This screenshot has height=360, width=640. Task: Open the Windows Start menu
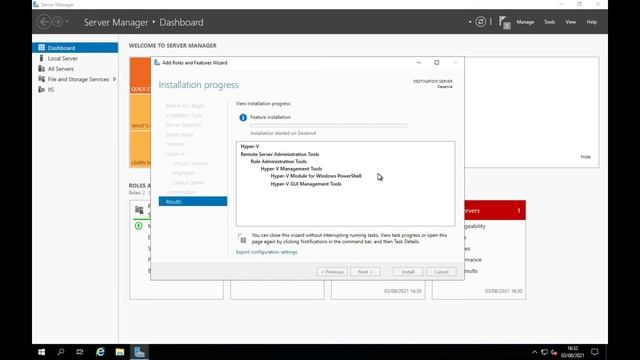tap(42, 352)
